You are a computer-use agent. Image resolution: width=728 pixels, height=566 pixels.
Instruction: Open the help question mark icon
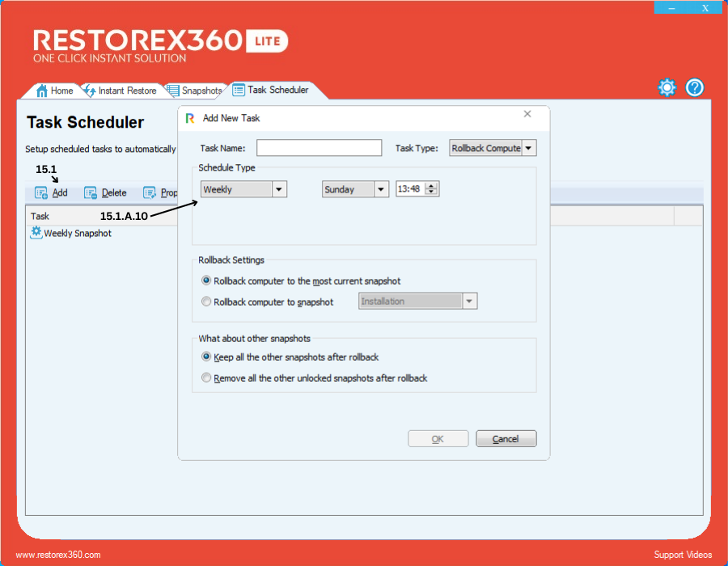(695, 88)
